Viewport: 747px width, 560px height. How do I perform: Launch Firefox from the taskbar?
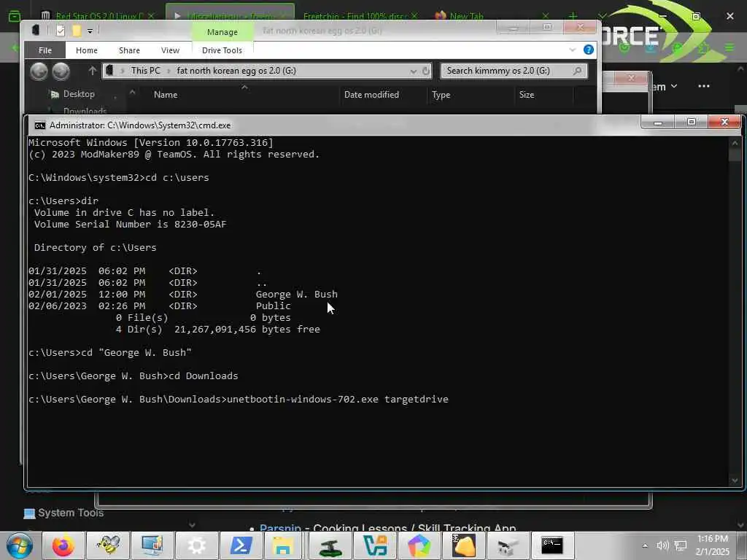coord(63,545)
